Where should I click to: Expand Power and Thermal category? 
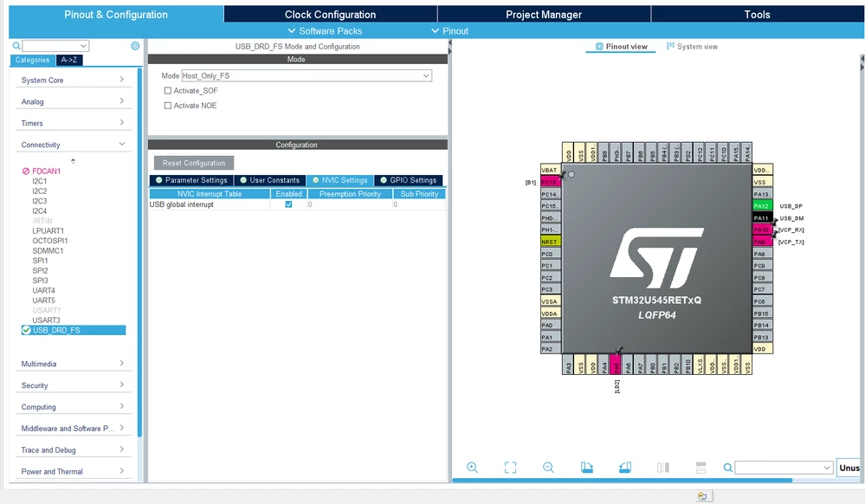tap(74, 471)
